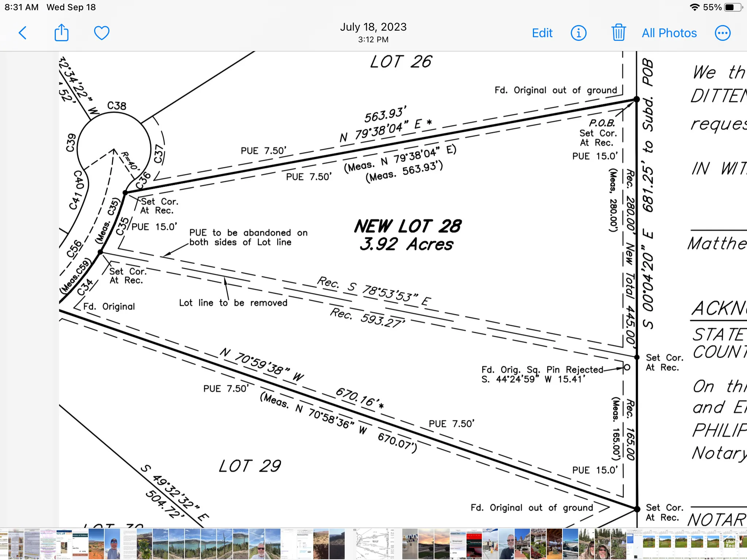The height and width of the screenshot is (560, 747).
Task: Select the large house exterior thumbnail
Action: tap(522, 544)
